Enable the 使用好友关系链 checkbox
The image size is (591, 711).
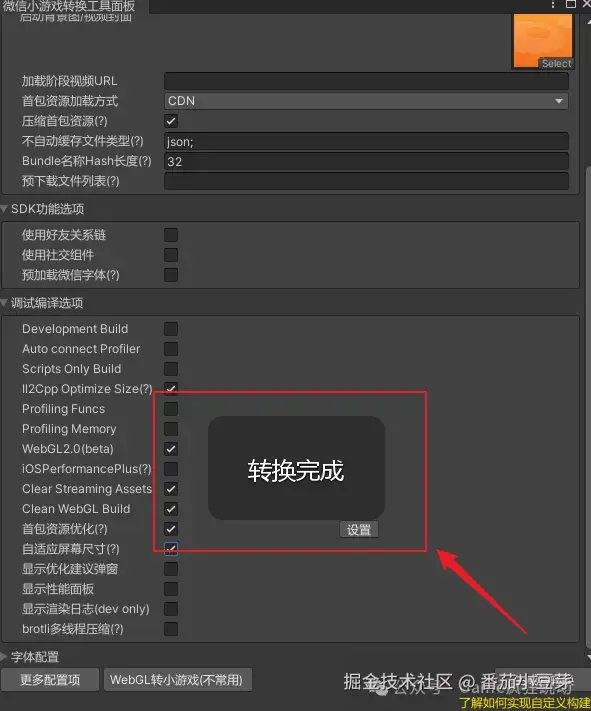171,235
